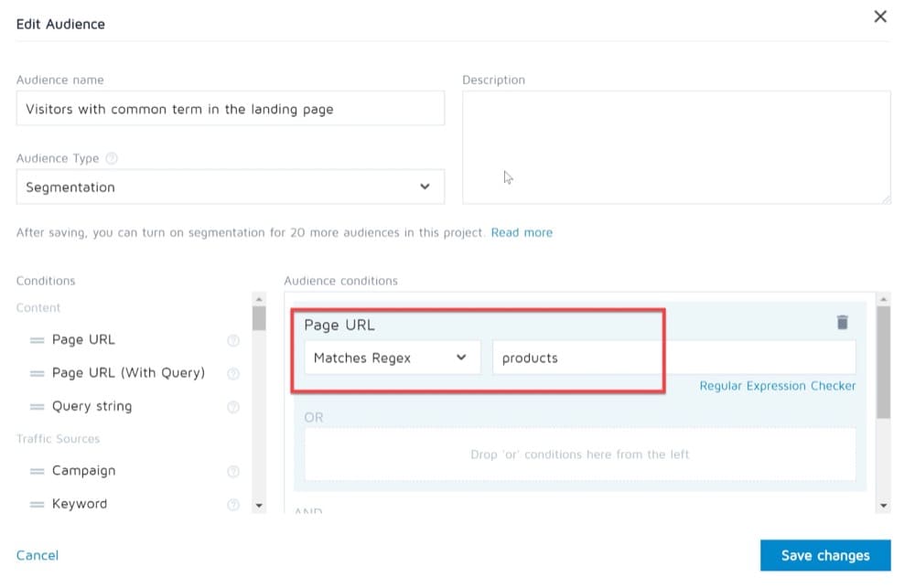Close the Edit Audience dialog
This screenshot has width=915, height=588.
click(x=880, y=16)
